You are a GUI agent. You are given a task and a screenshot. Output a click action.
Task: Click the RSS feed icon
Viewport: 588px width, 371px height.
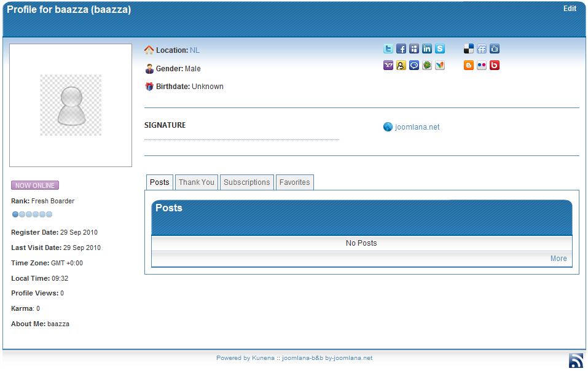575,361
